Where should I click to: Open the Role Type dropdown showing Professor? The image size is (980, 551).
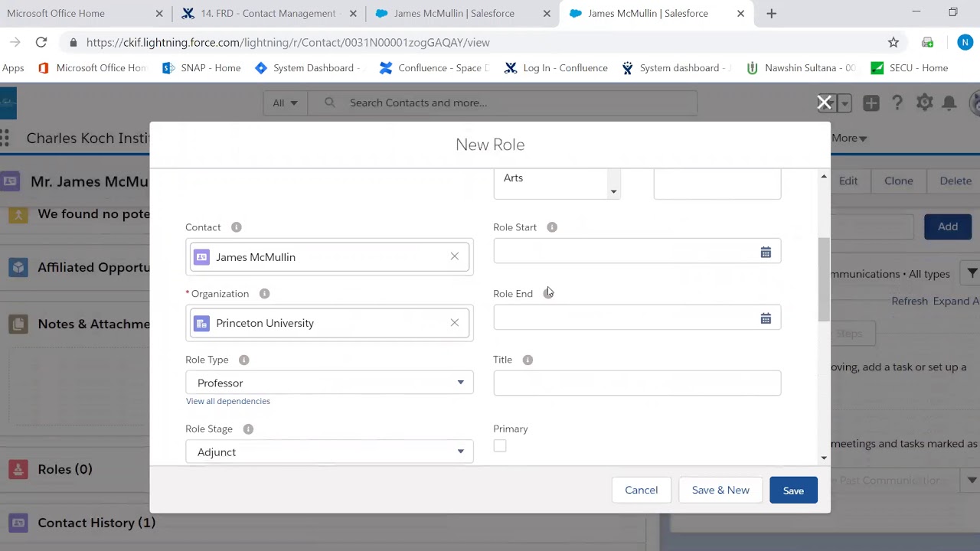[x=329, y=383]
